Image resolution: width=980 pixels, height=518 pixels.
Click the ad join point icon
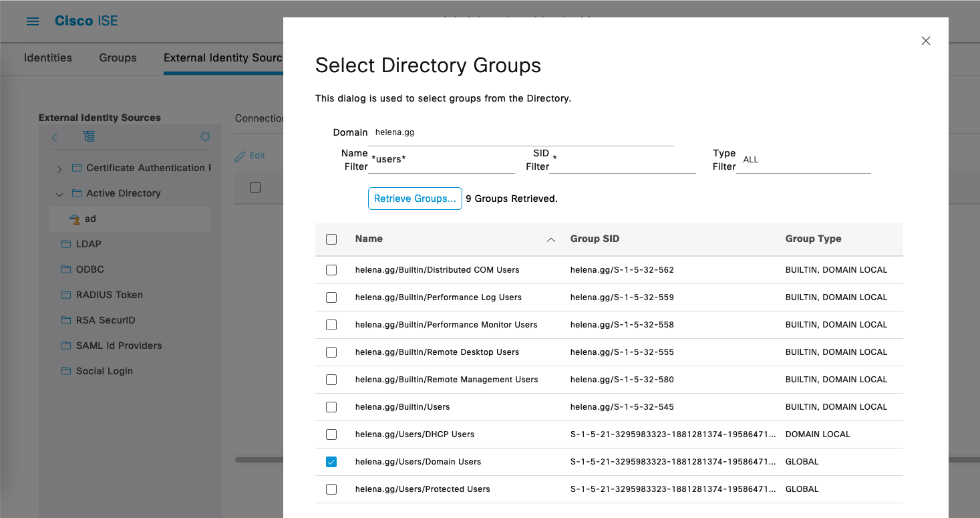pos(75,219)
